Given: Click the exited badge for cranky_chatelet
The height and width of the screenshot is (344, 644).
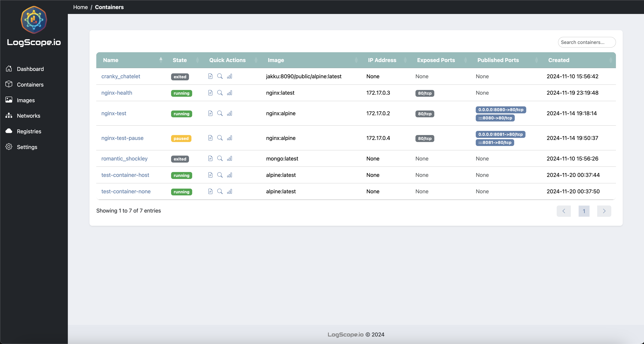Looking at the screenshot, I should pos(180,77).
